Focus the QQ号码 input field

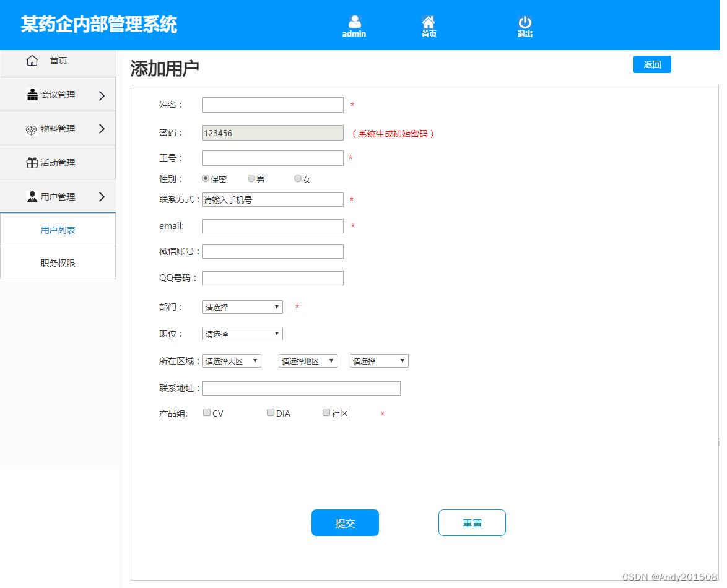273,278
